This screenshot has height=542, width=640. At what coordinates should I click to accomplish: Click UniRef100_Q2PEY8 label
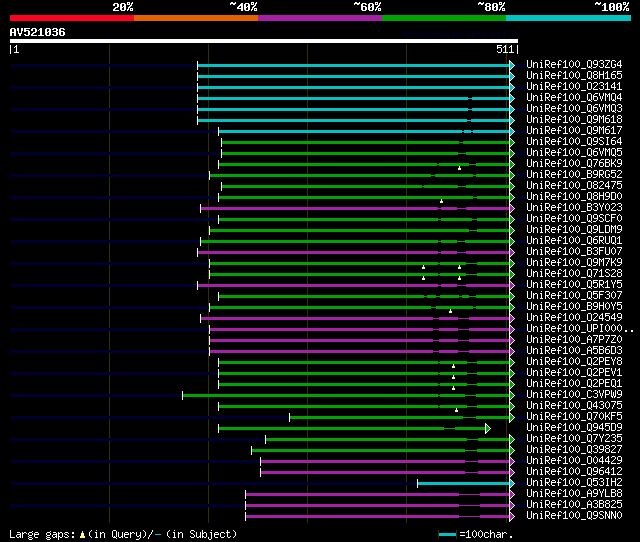(x=574, y=362)
